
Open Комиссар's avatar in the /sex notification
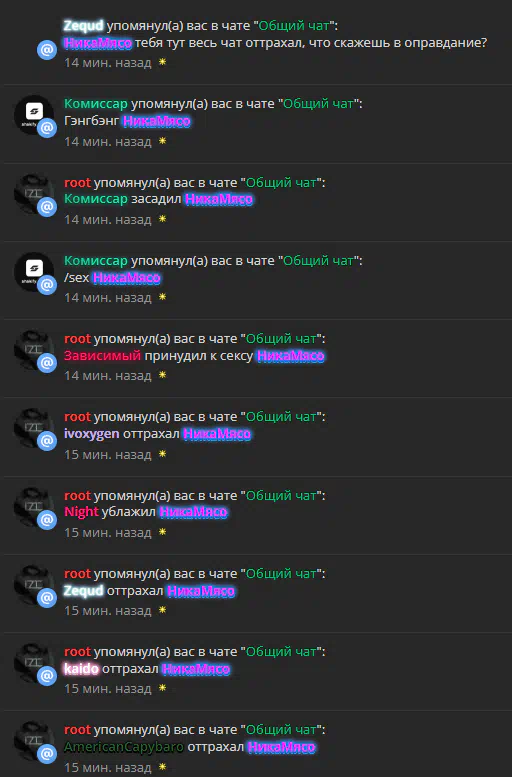[34, 272]
